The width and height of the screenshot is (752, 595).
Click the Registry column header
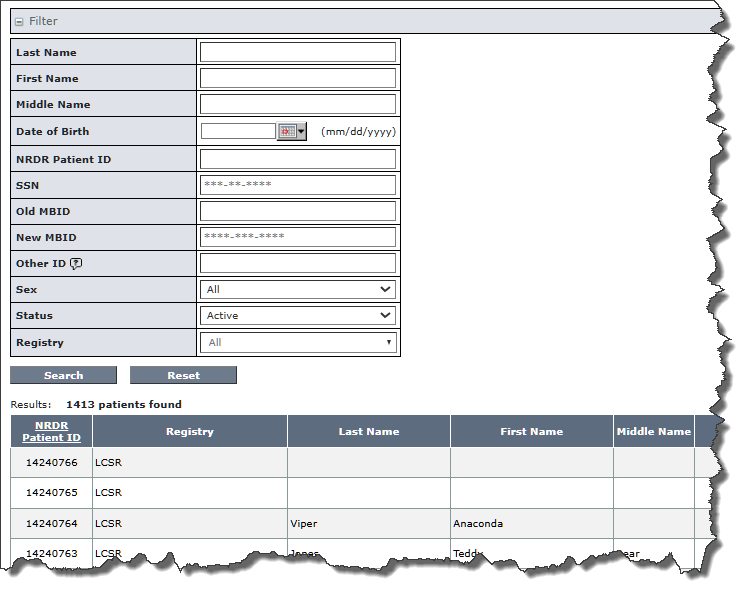pyautogui.click(x=190, y=432)
